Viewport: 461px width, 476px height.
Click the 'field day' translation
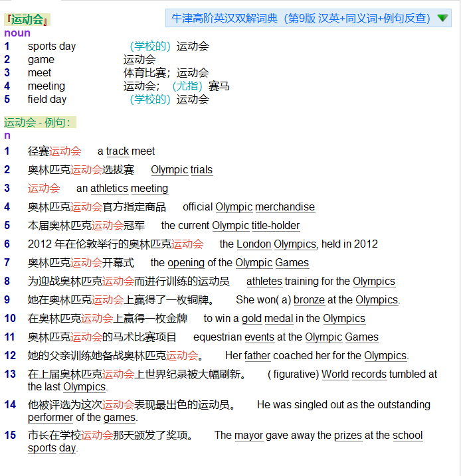47,100
